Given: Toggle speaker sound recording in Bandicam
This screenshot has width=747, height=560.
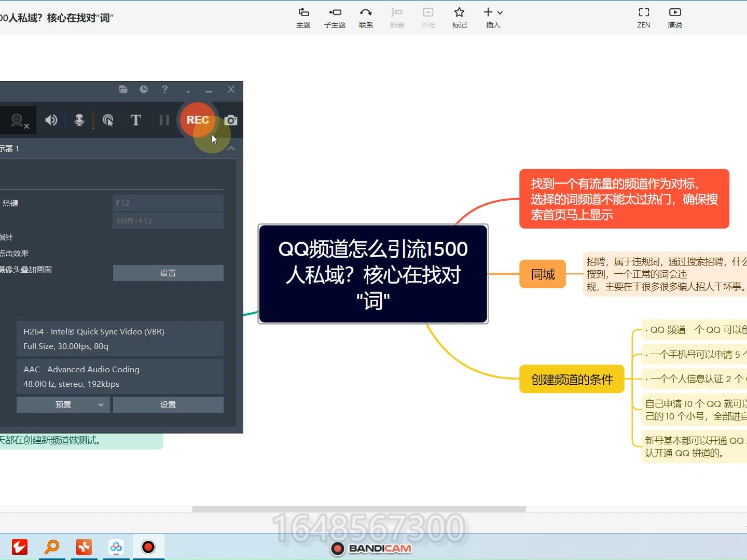Looking at the screenshot, I should click(x=51, y=120).
